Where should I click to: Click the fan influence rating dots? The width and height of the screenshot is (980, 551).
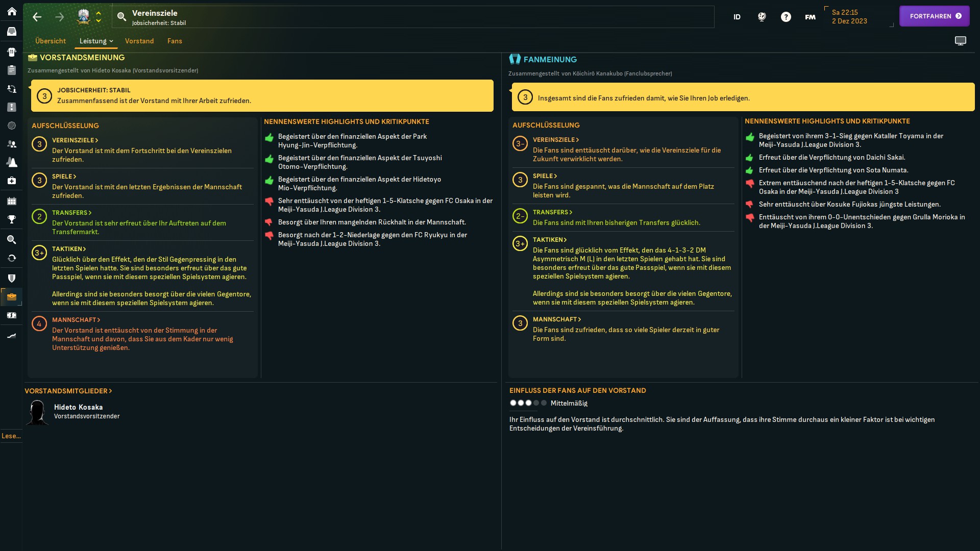tap(528, 403)
